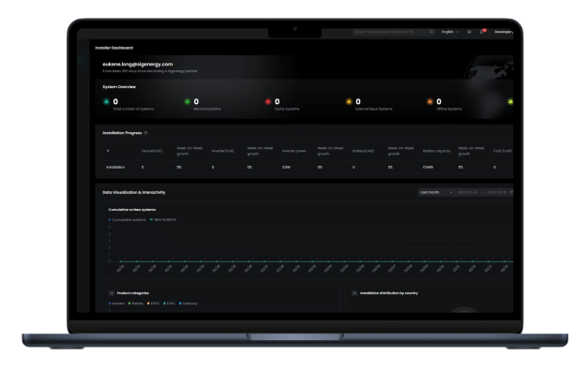The height and width of the screenshot is (371, 588).
Task: Click the Inverter power column header
Action: click(294, 151)
